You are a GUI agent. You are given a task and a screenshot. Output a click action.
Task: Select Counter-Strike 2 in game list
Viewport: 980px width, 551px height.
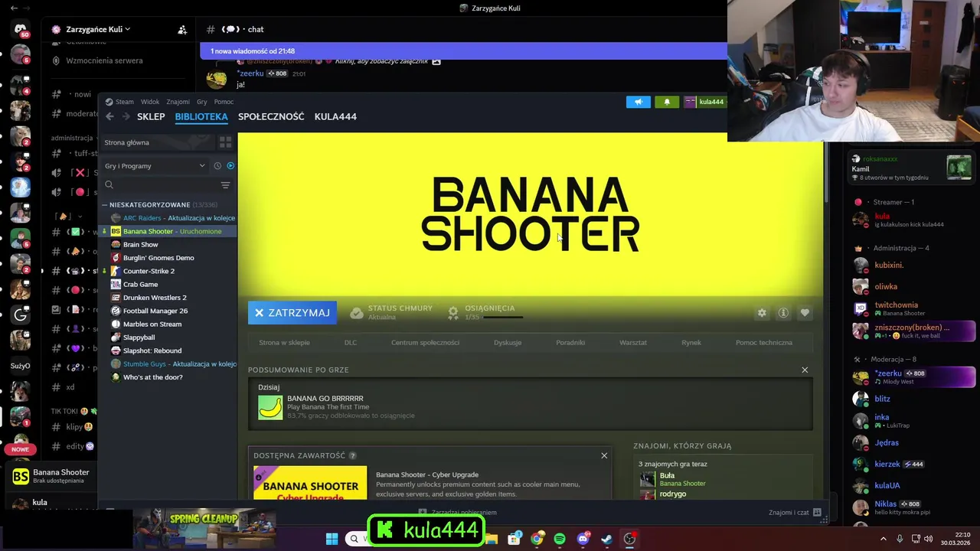168,271
